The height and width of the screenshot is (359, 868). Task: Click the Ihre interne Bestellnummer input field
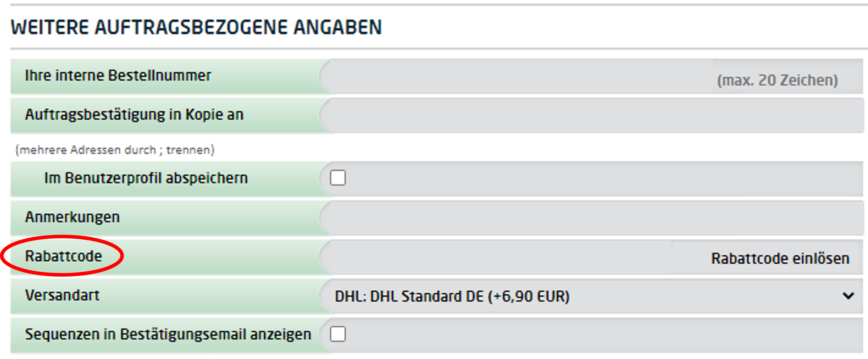coord(515,77)
